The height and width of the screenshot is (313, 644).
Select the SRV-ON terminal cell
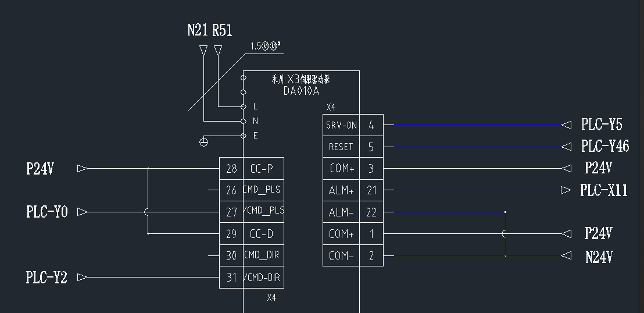point(341,125)
